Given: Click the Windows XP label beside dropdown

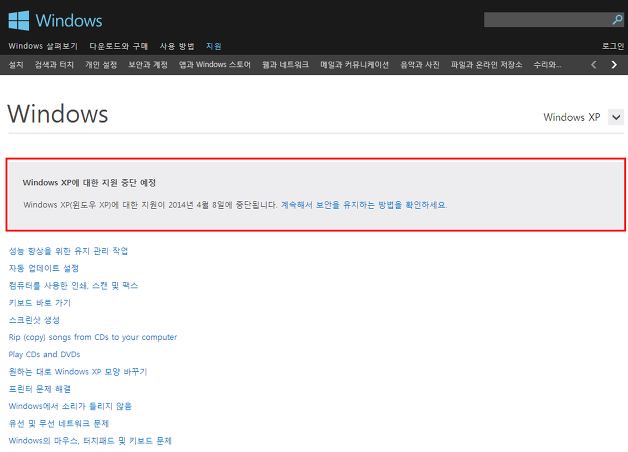Looking at the screenshot, I should (x=572, y=117).
